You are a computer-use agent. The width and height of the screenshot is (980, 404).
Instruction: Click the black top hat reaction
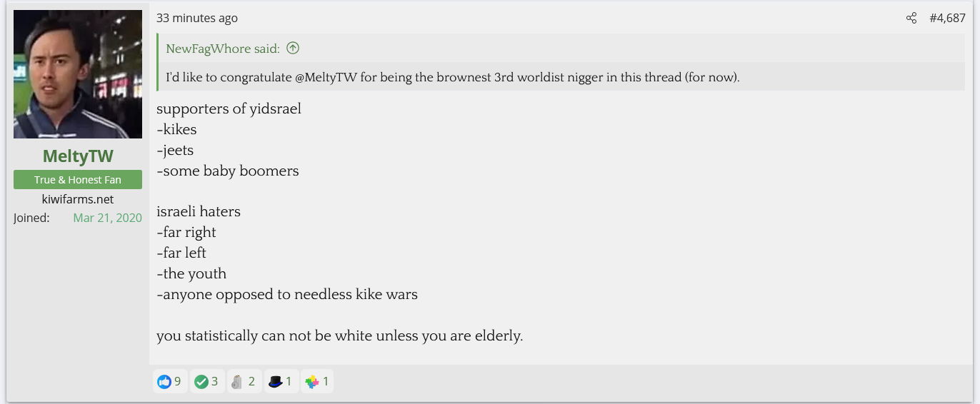276,382
